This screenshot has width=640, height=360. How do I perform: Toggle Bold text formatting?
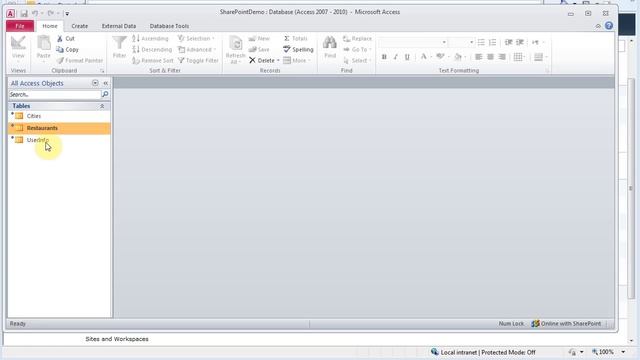pyautogui.click(x=384, y=57)
